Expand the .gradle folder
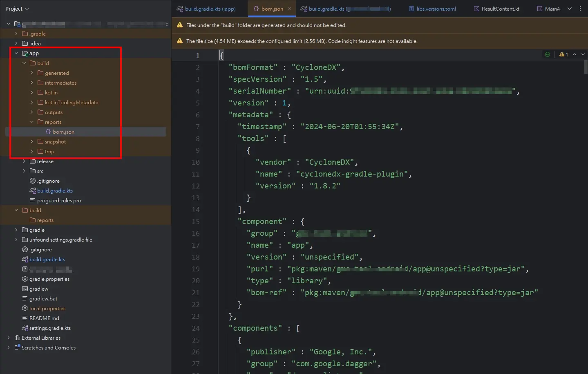Screen dimensions: 588x374 tap(16, 34)
